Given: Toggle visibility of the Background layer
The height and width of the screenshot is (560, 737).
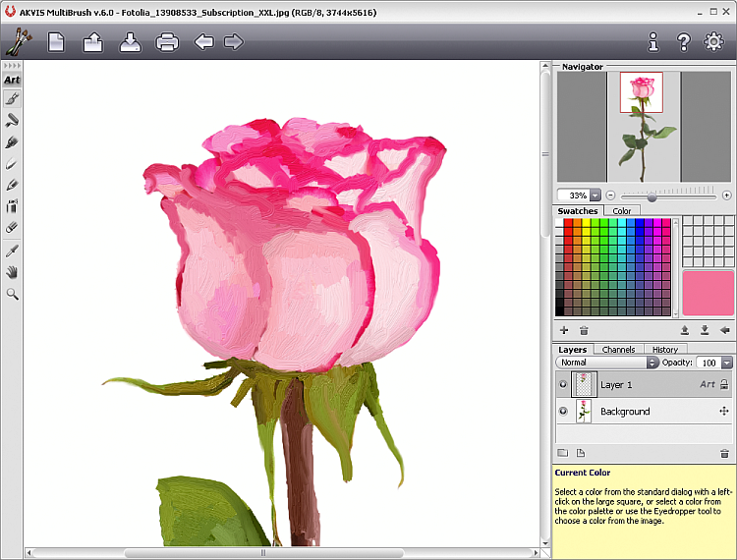Looking at the screenshot, I should [563, 412].
